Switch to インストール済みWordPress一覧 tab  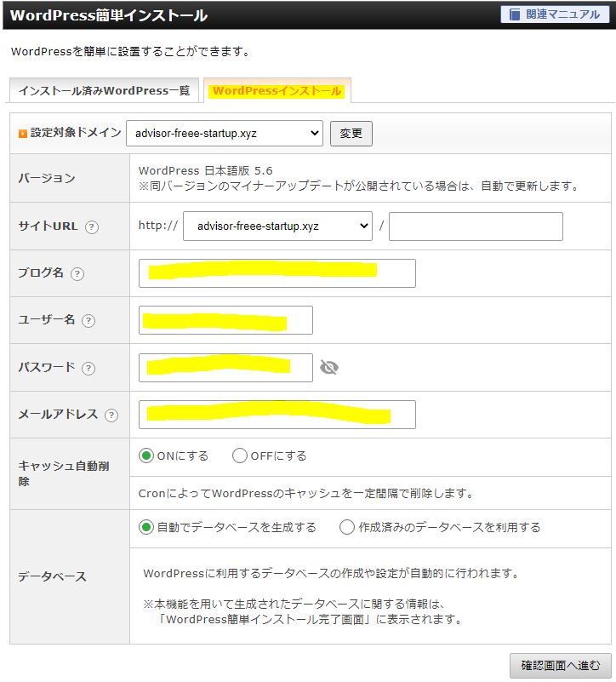point(104,90)
